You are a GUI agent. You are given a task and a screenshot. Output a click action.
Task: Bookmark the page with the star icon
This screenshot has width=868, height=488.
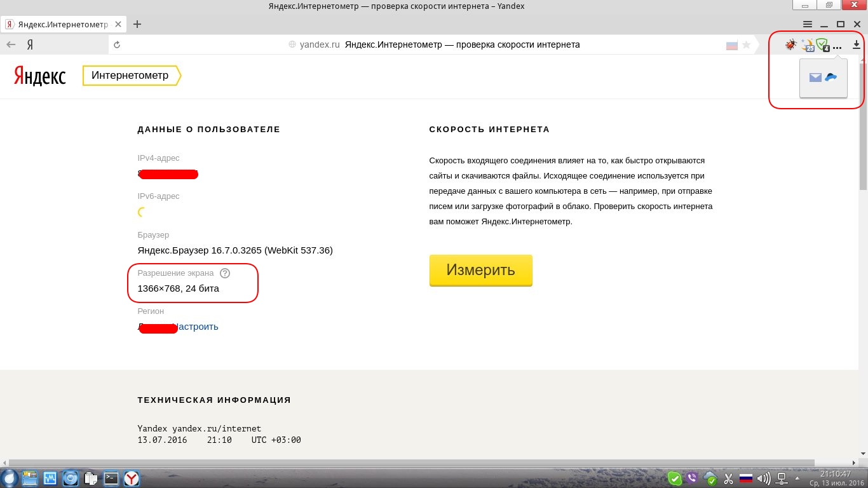(747, 45)
